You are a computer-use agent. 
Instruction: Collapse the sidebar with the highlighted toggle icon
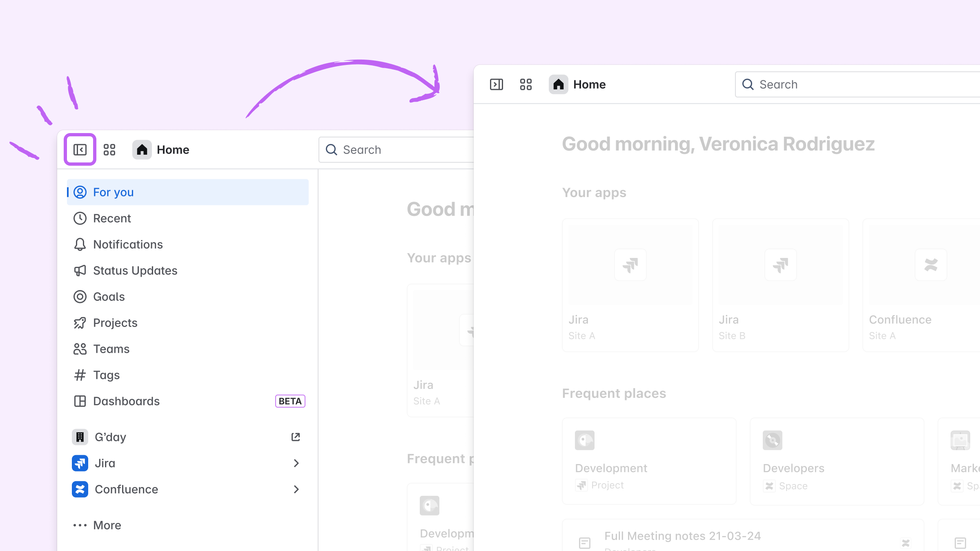pos(80,150)
